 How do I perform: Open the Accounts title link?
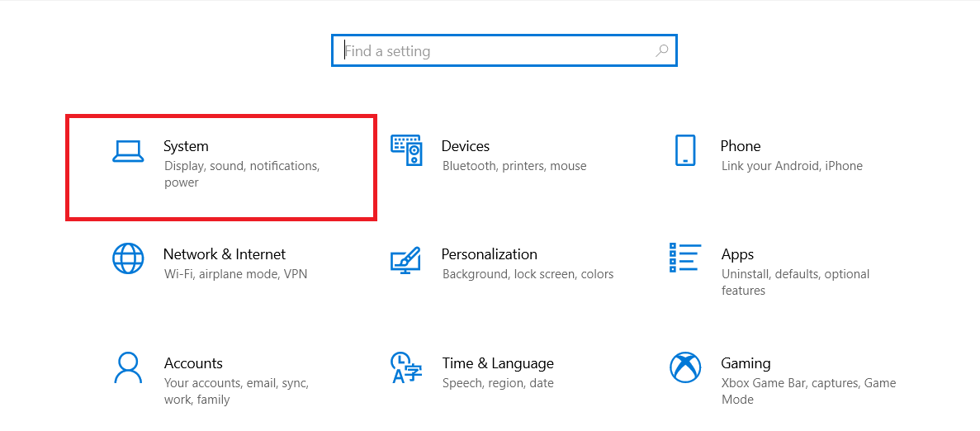pos(193,363)
